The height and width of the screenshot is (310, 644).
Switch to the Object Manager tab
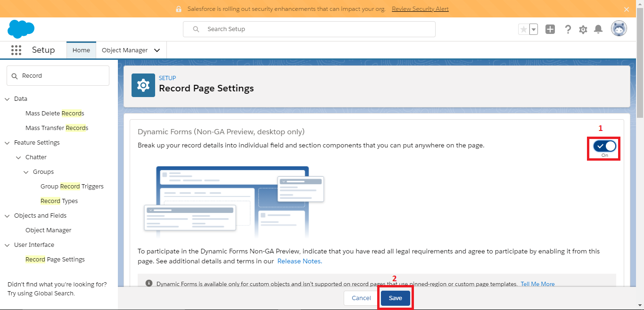[x=125, y=50]
